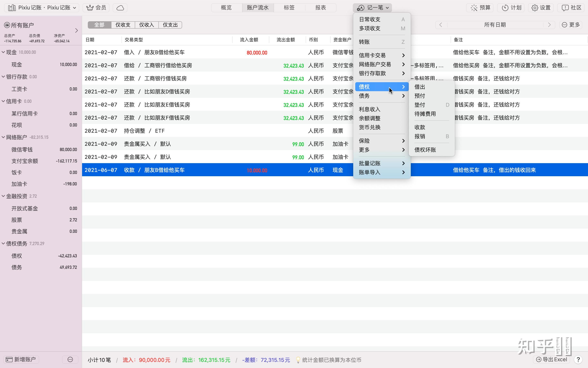Choose 货币兑换 in the menu
Screen dimensions: 588x368
[382, 128]
